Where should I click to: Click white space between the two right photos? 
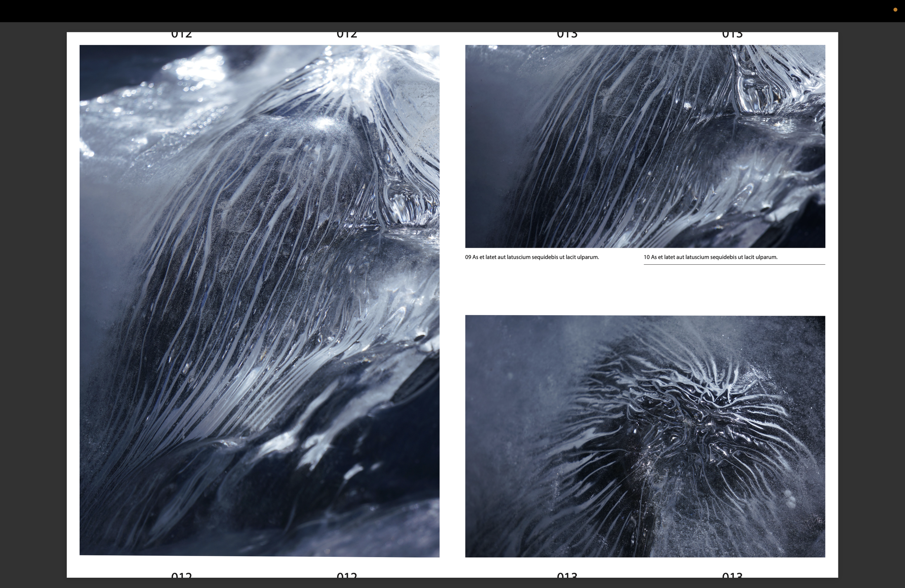[x=645, y=290]
